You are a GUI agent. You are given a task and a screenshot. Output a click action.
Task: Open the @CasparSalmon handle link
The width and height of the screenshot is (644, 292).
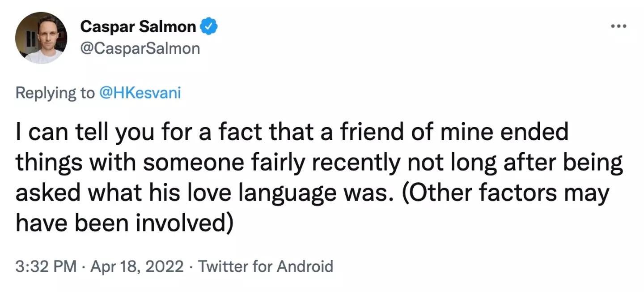tap(140, 47)
